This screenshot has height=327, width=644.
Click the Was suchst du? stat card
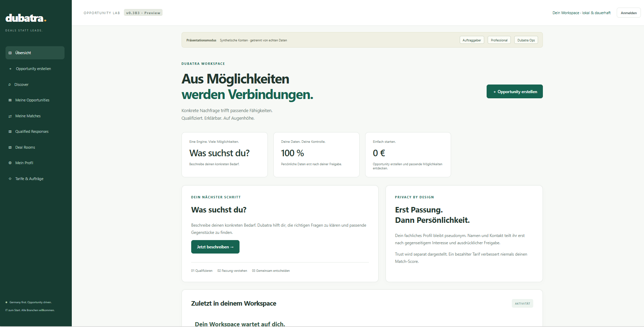point(225,155)
